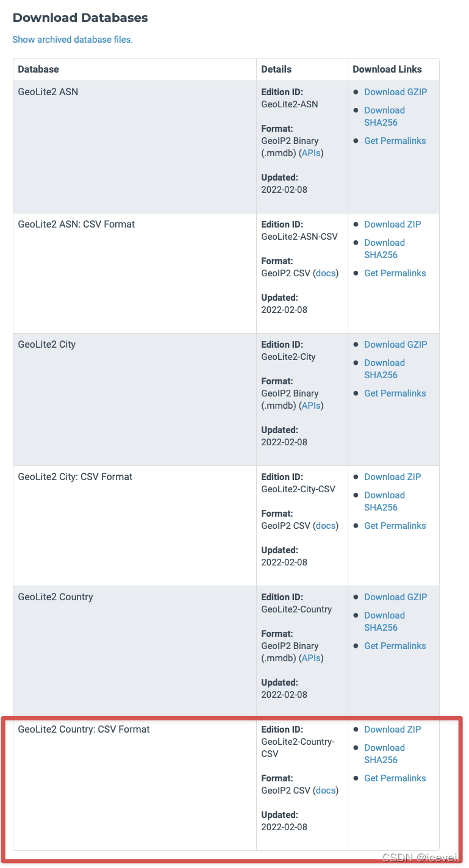Download GZIP for GeoLite2 ASN
Viewport: 469px width, 868px height.
click(x=395, y=92)
